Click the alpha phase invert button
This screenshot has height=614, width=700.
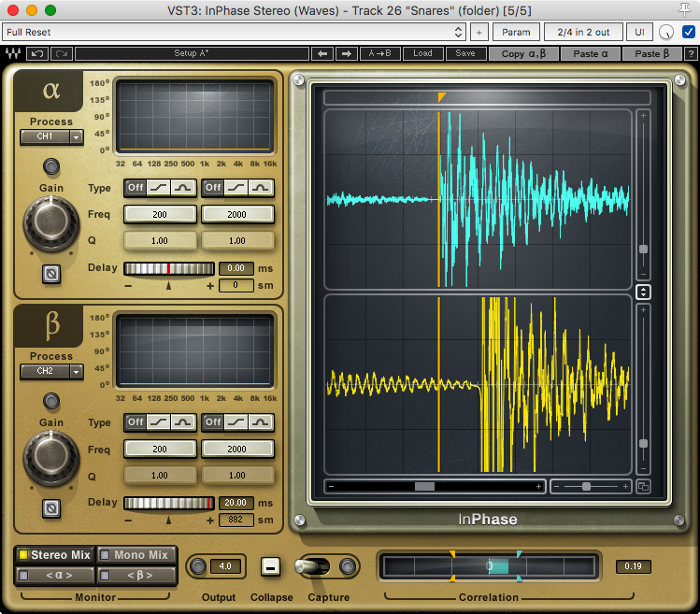[x=51, y=275]
